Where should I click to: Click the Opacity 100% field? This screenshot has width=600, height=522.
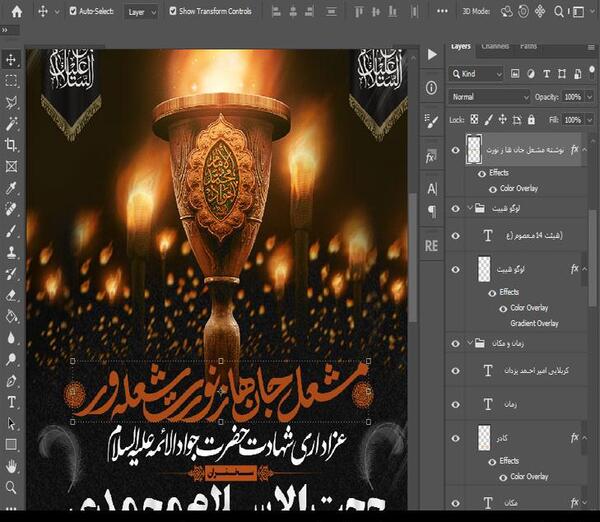572,97
